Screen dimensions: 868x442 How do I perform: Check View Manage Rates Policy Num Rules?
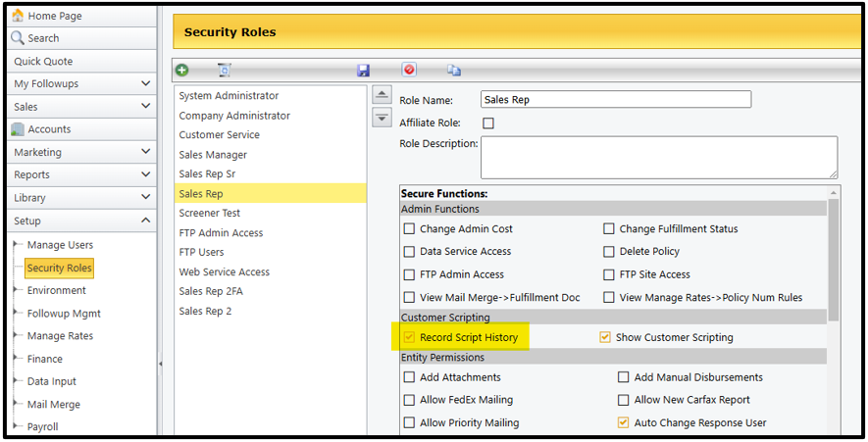coord(609,297)
